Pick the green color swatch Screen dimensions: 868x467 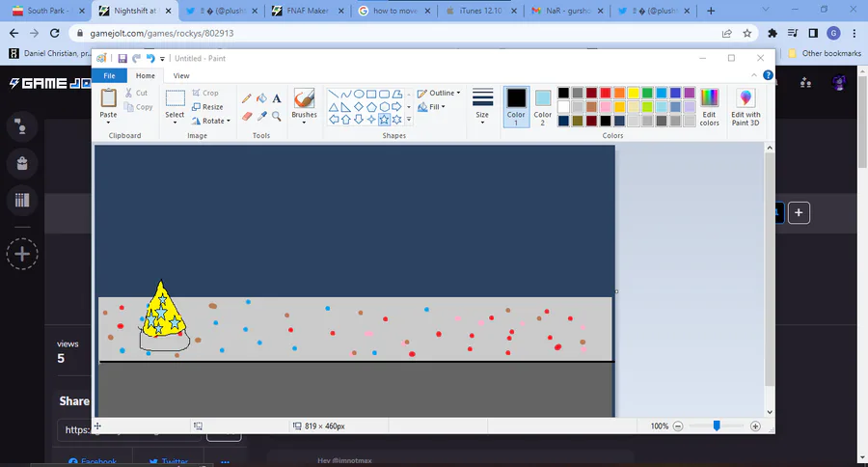pos(647,93)
